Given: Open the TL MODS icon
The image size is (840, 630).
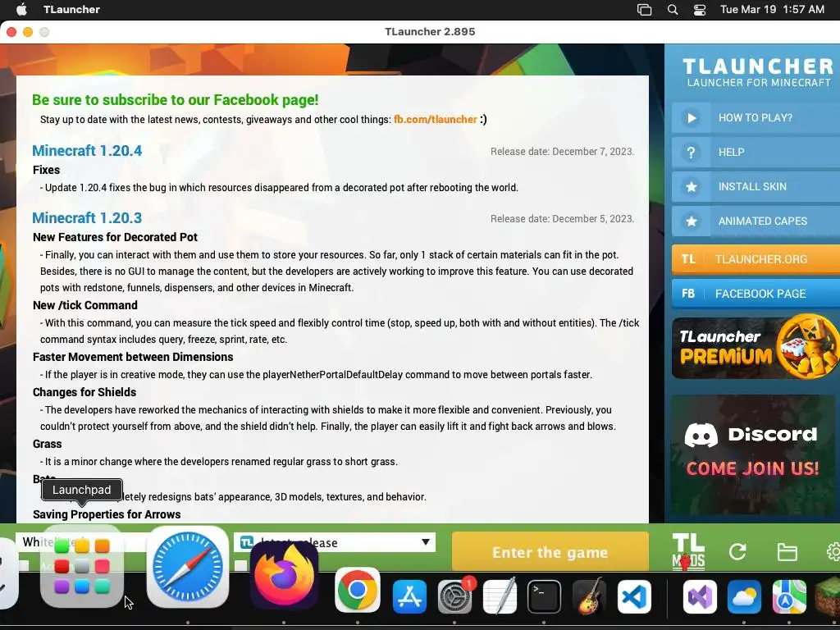Looking at the screenshot, I should [x=688, y=552].
